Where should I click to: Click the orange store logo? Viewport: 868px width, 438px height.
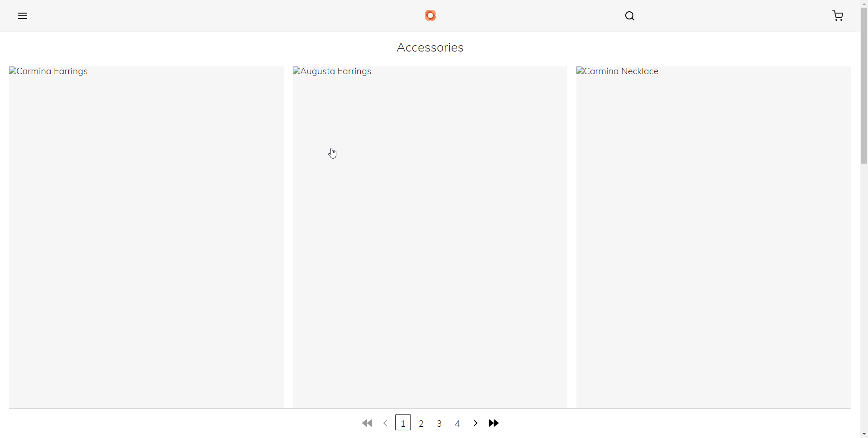click(x=430, y=16)
